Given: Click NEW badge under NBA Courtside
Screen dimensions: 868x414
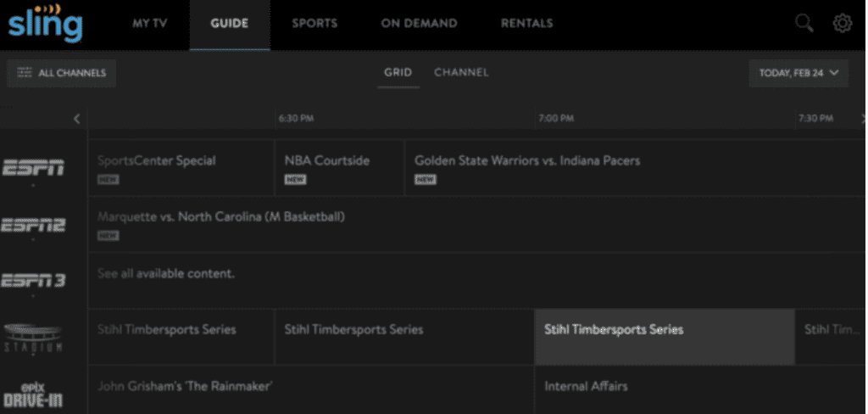Looking at the screenshot, I should coord(295,180).
